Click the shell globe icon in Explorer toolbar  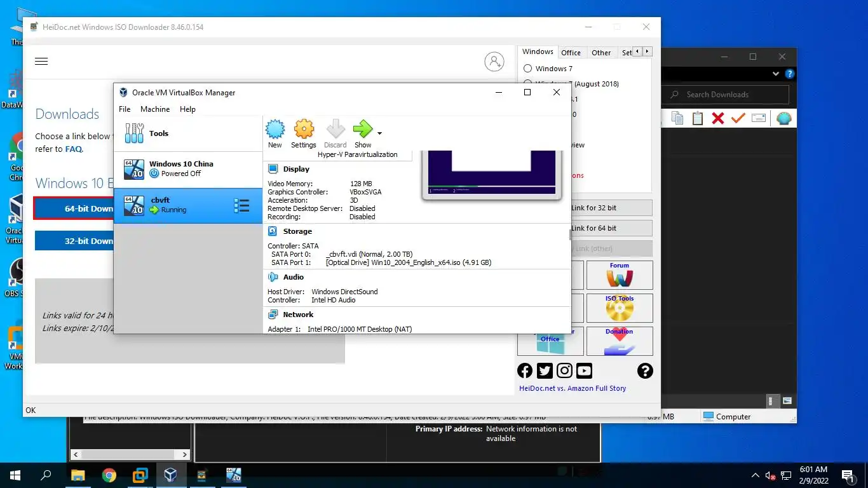(x=784, y=118)
